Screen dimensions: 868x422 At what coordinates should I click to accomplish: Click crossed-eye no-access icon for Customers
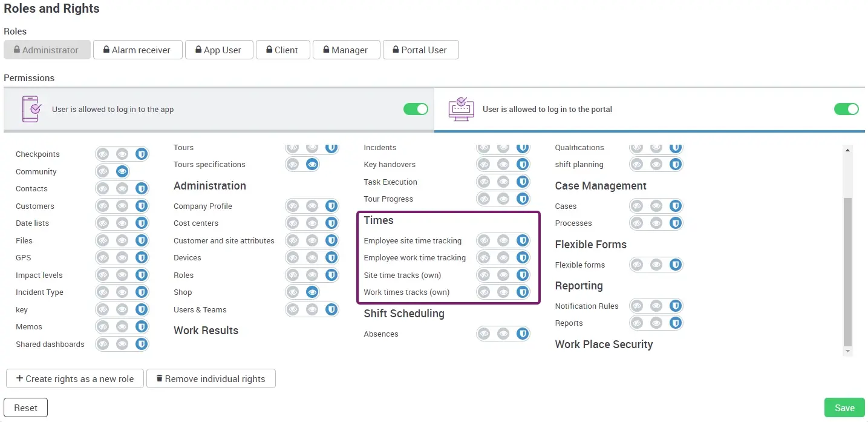point(103,206)
